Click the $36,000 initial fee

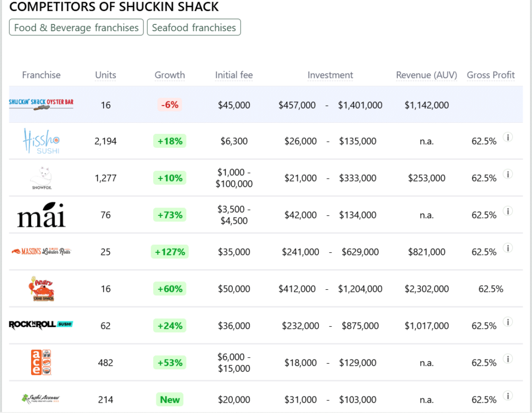point(234,326)
